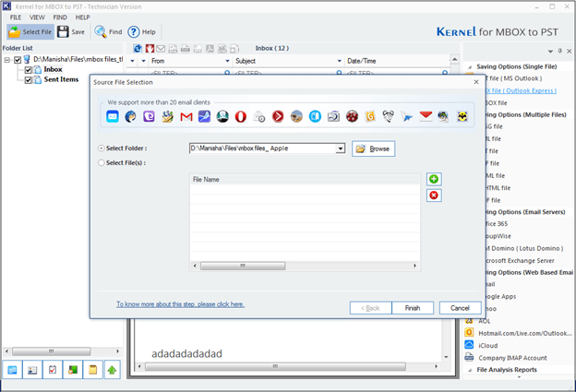Click the envelope with clock client icon

pyautogui.click(x=259, y=117)
